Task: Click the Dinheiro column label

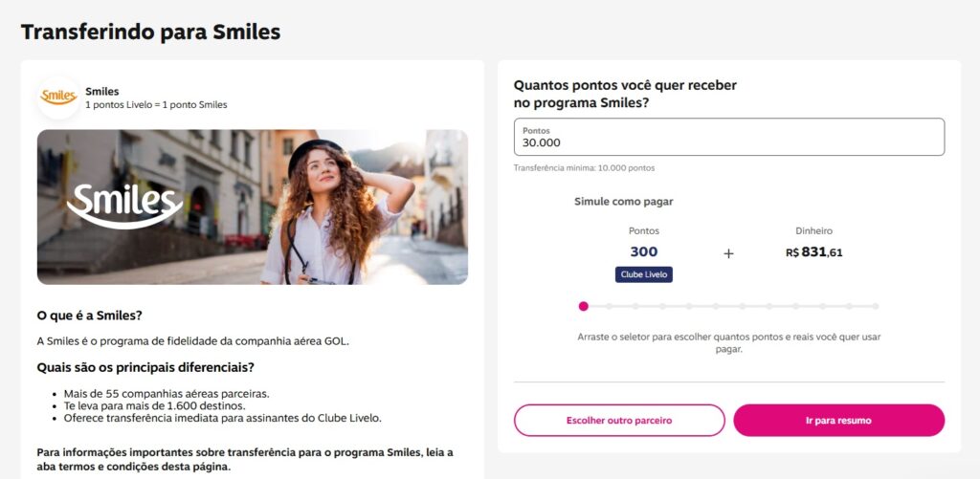Action: pyautogui.click(x=814, y=230)
